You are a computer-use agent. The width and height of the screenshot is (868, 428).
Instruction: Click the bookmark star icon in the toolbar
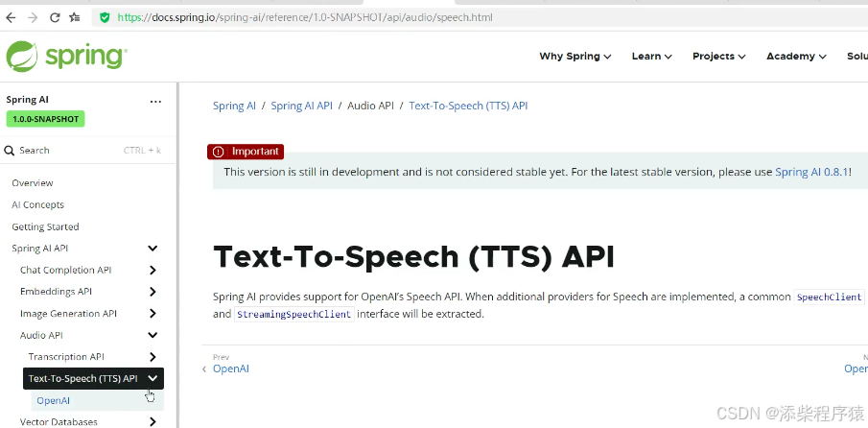pyautogui.click(x=74, y=17)
